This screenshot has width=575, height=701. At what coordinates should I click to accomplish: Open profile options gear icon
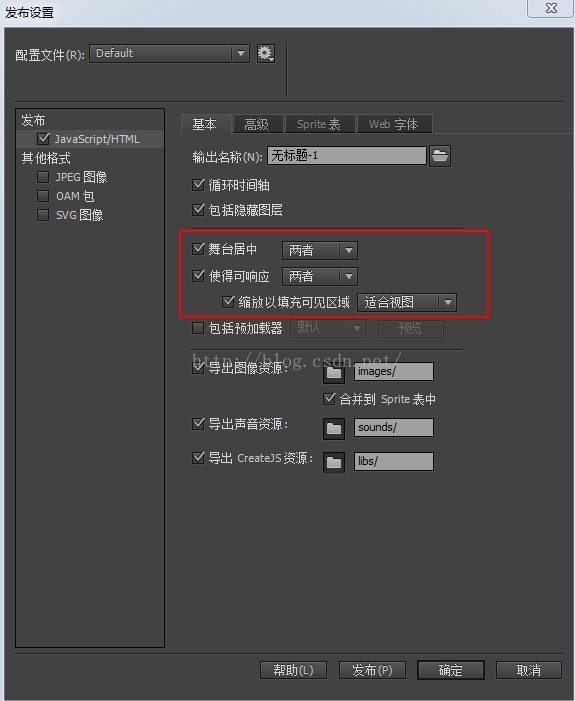pyautogui.click(x=266, y=54)
